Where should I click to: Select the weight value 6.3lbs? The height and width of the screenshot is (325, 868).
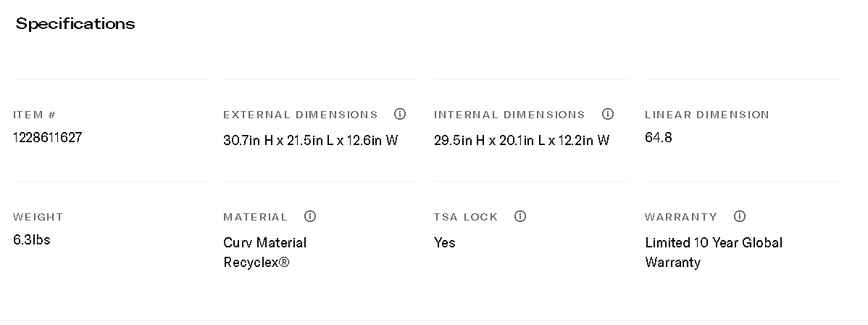pyautogui.click(x=32, y=239)
